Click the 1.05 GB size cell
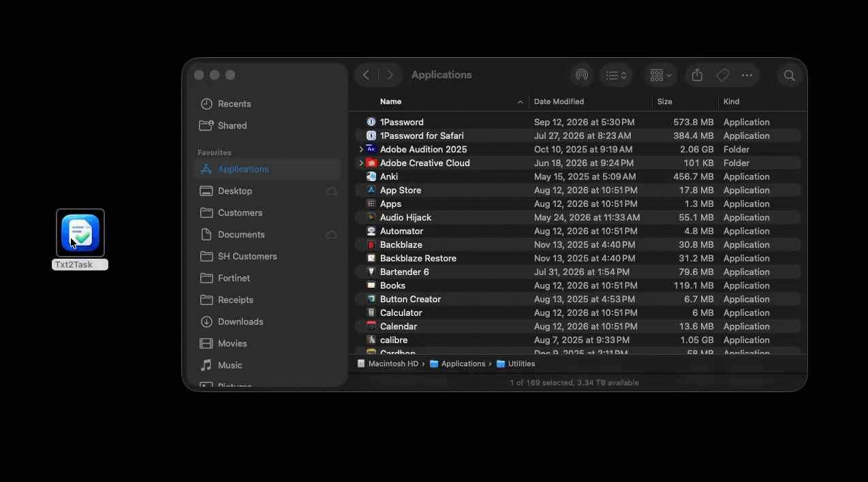 pyautogui.click(x=697, y=340)
